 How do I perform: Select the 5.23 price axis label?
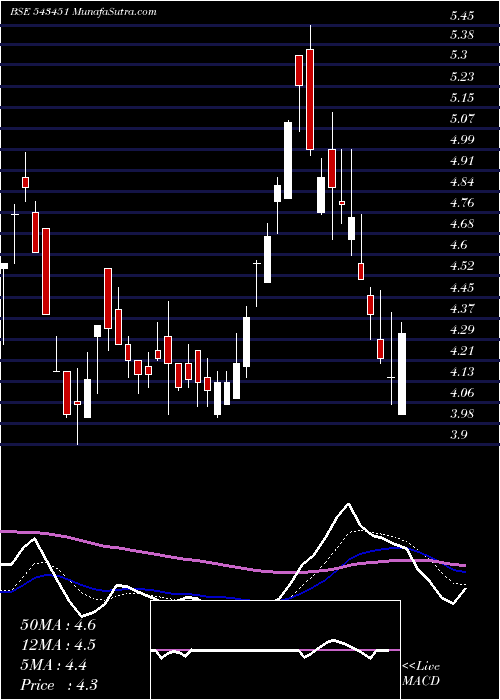pyautogui.click(x=462, y=77)
